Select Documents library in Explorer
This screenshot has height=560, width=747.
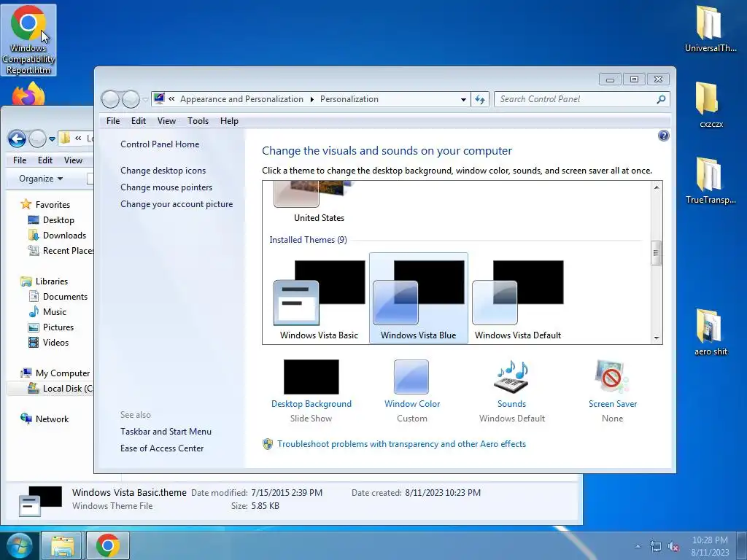point(58,297)
